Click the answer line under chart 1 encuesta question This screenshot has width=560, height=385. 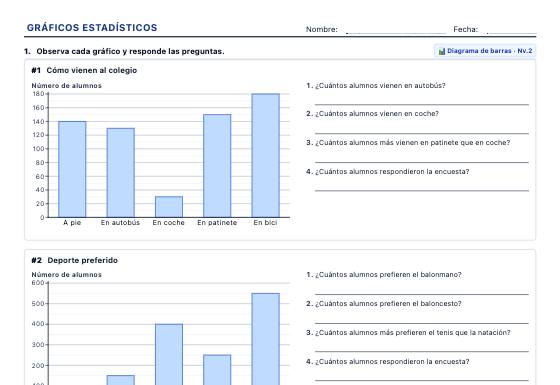(422, 191)
